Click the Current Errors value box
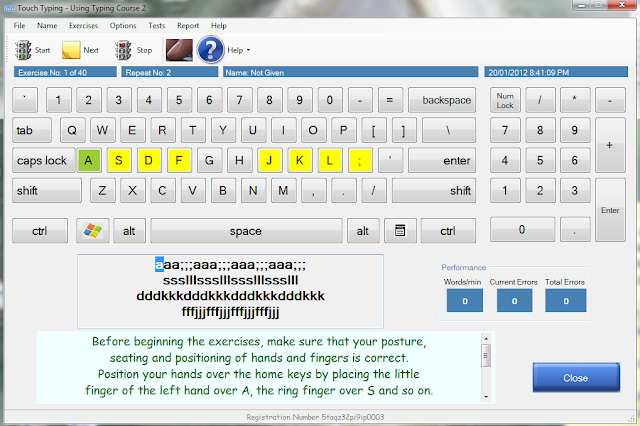 click(514, 301)
